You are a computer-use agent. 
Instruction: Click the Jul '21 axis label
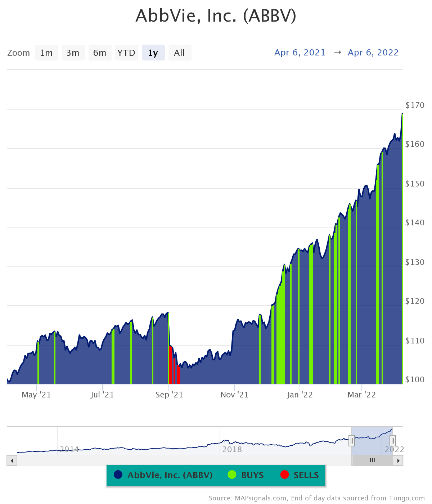(x=102, y=395)
